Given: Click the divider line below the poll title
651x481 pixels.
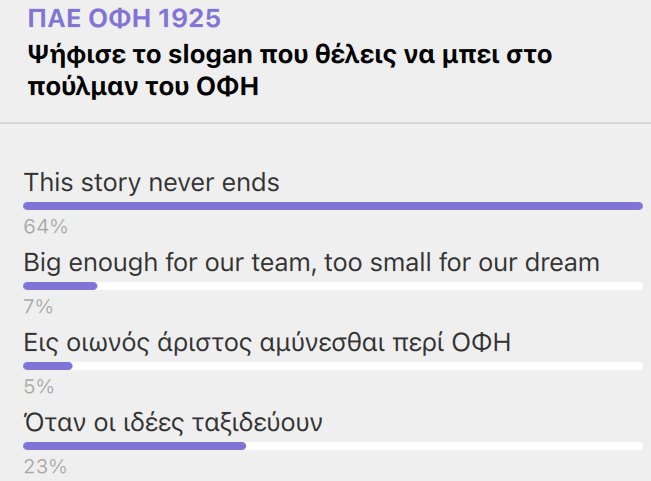Looking at the screenshot, I should (326, 123).
